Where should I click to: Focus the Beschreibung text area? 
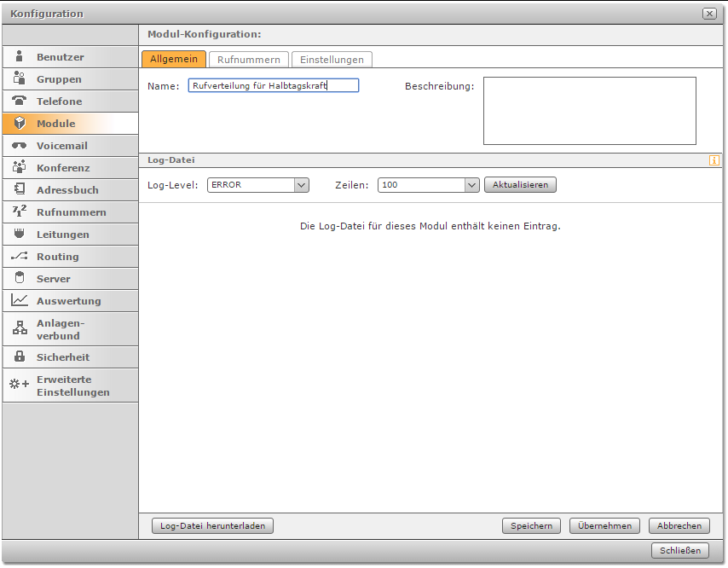click(x=589, y=111)
